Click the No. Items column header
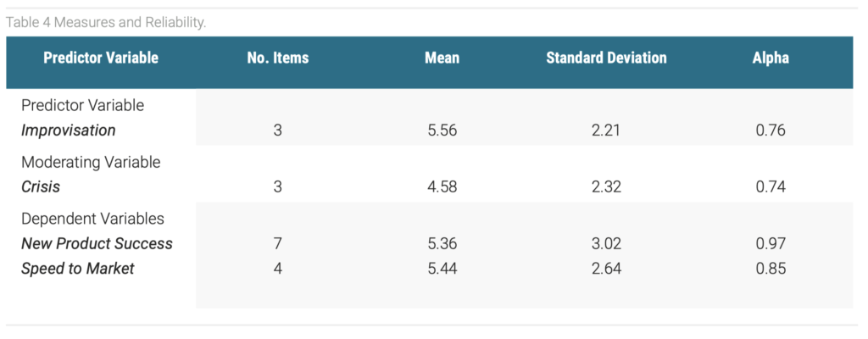 [278, 58]
